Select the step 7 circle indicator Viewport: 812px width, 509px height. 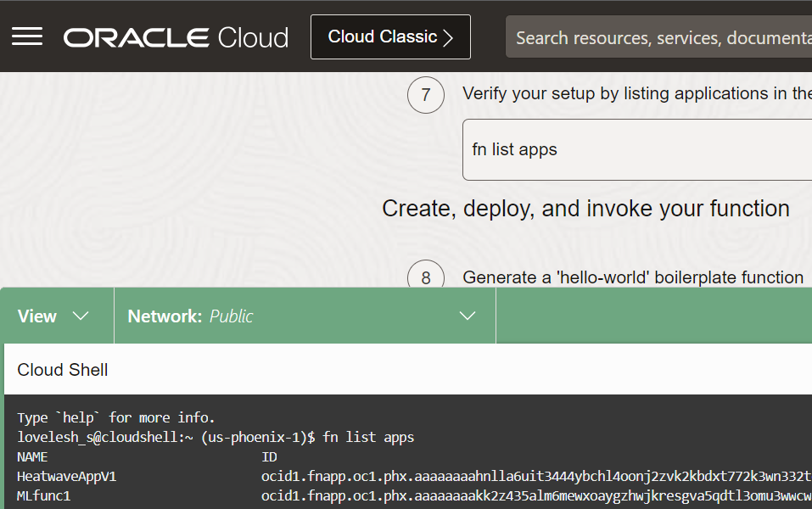coord(425,95)
